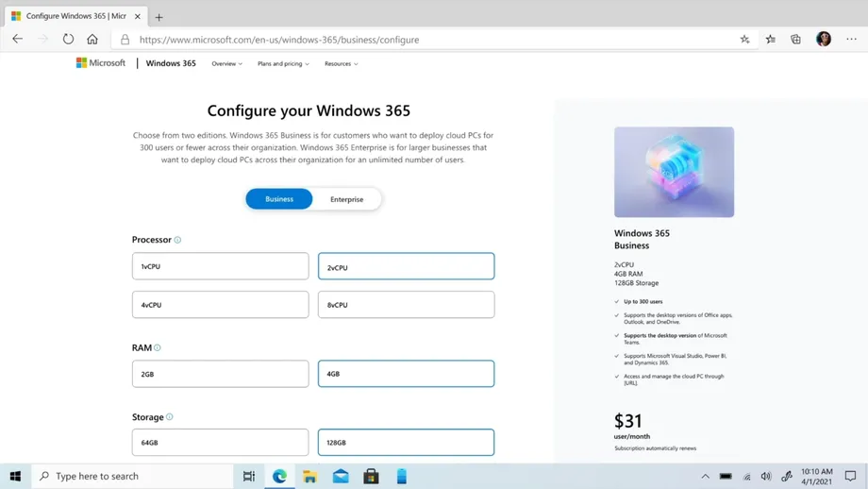Open the blue phone app taskbar icon
The height and width of the screenshot is (489, 868).
pyautogui.click(x=402, y=477)
